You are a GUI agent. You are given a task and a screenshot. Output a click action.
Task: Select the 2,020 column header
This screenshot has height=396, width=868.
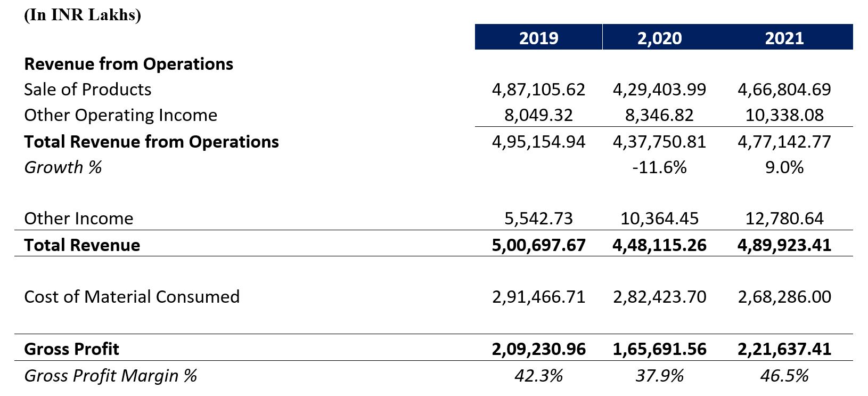[x=659, y=38]
